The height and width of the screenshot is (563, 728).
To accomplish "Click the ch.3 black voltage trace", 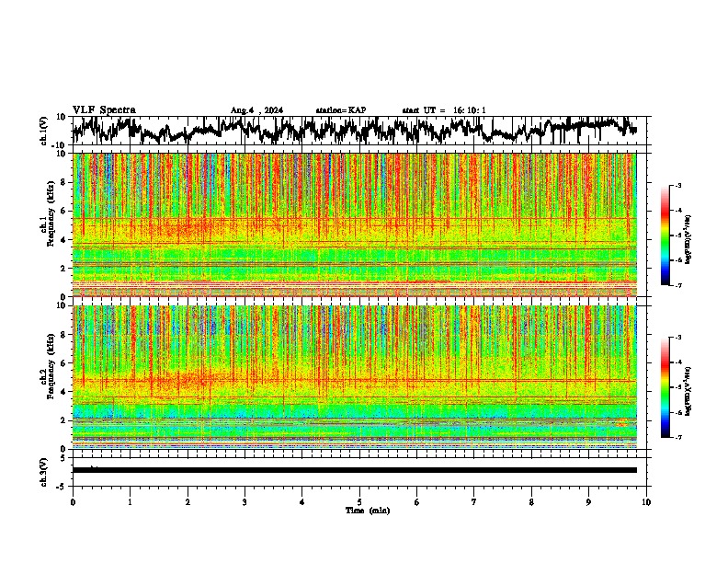I will [355, 470].
